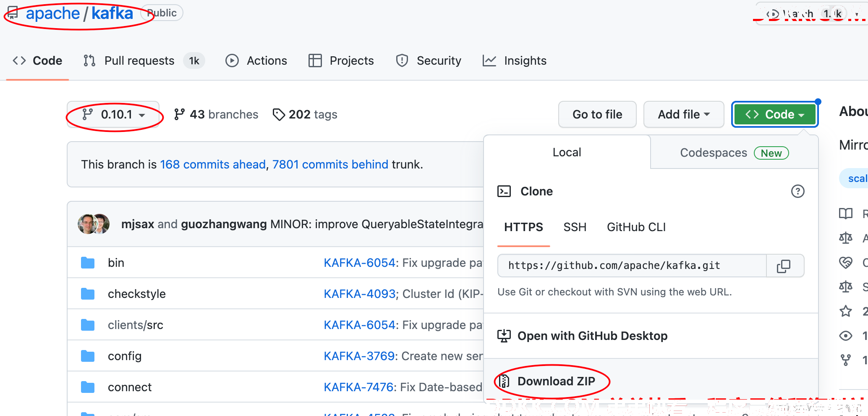Select the Local tab in clone panel

567,152
